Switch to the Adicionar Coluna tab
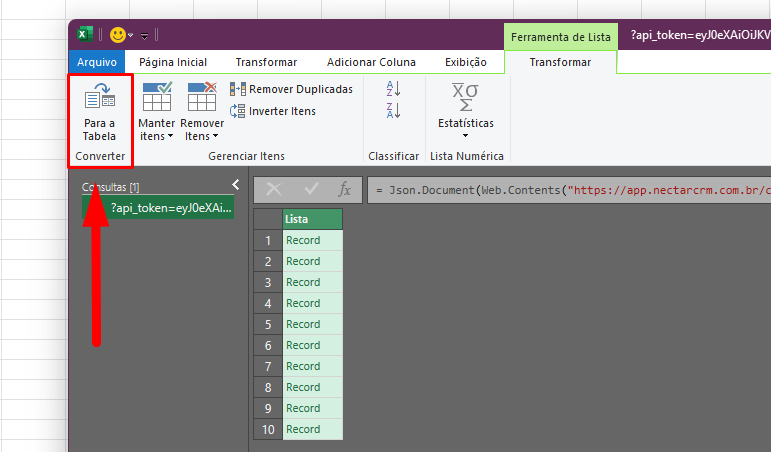 (x=371, y=62)
